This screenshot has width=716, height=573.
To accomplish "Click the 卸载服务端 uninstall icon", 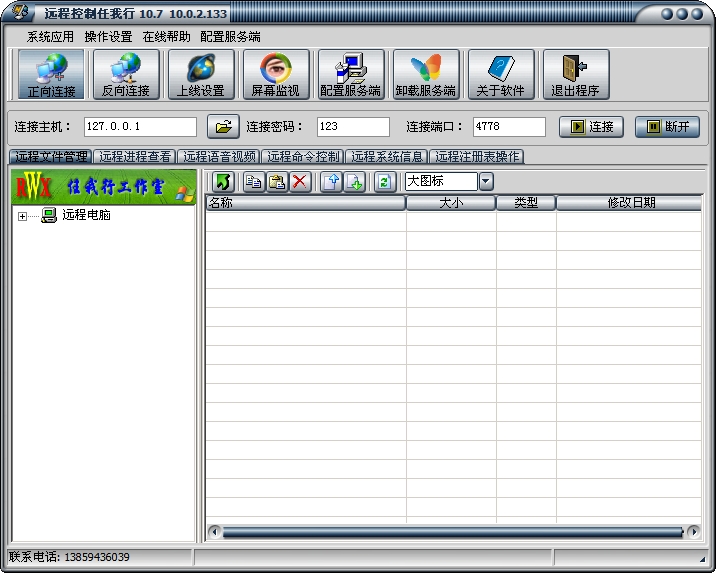I will pyautogui.click(x=426, y=74).
